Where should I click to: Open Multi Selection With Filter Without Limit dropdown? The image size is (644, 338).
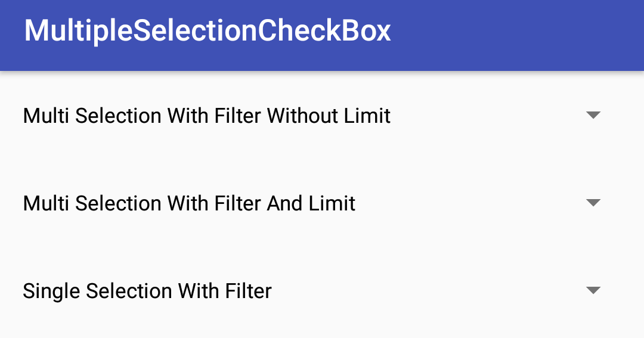[322, 116]
